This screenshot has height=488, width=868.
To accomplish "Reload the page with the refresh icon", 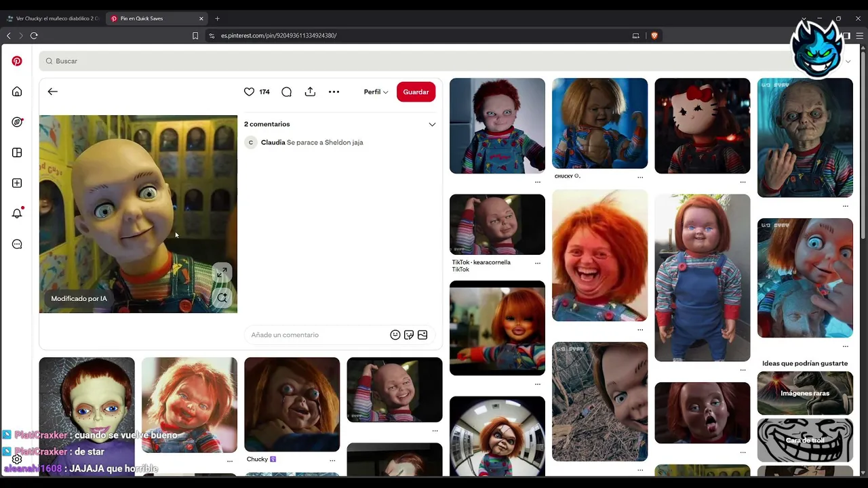I will click(34, 35).
